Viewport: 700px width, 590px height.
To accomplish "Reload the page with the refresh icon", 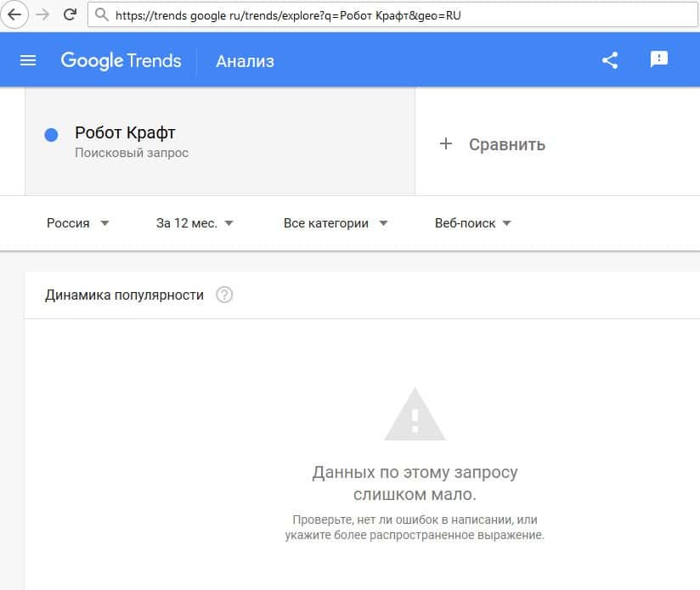I will coord(70,14).
